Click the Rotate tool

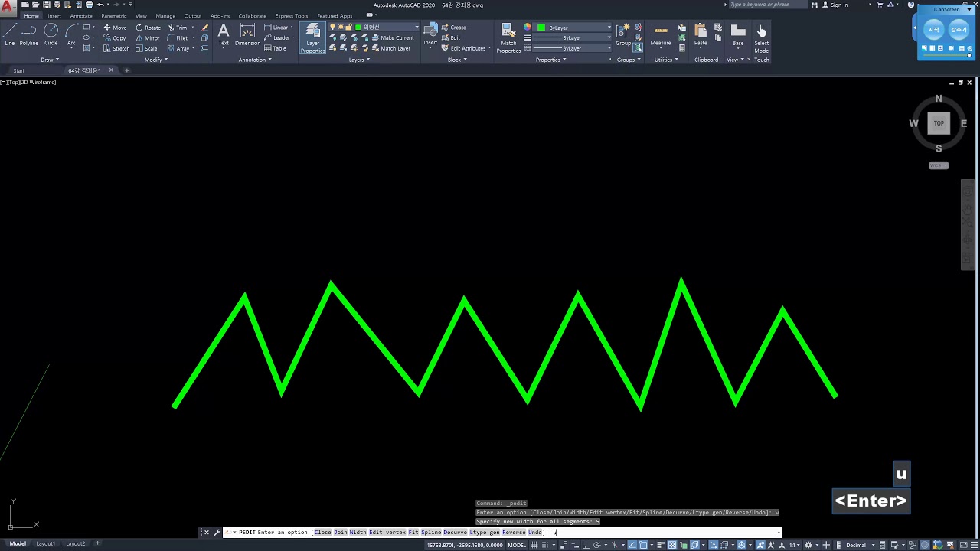pos(148,28)
